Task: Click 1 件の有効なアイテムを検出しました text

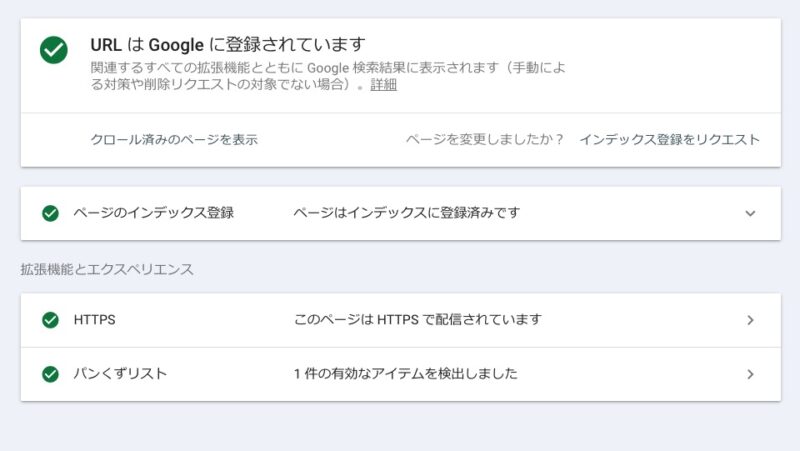Action: tap(406, 374)
